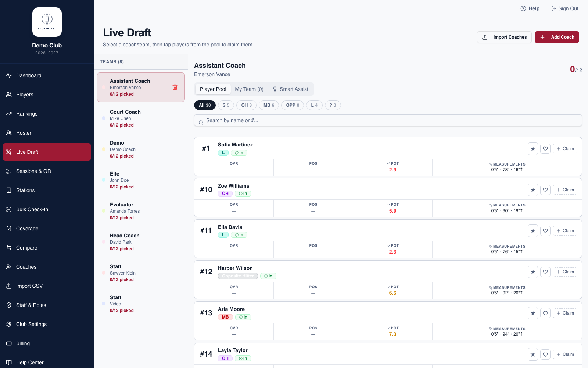Star Aria Moore
The image size is (588, 368).
[533, 313]
